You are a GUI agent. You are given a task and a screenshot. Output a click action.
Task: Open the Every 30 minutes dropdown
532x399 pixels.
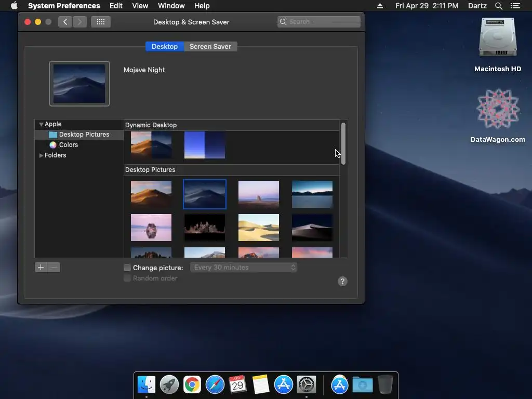tap(244, 268)
